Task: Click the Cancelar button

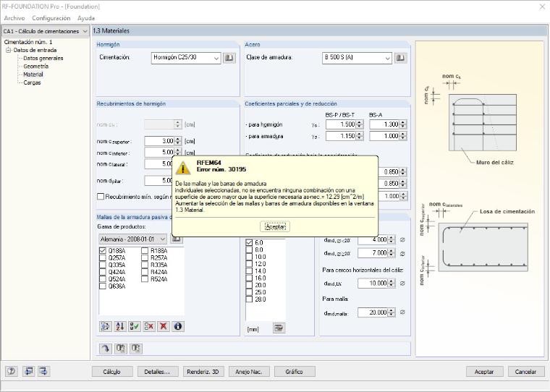Action: pyautogui.click(x=525, y=372)
